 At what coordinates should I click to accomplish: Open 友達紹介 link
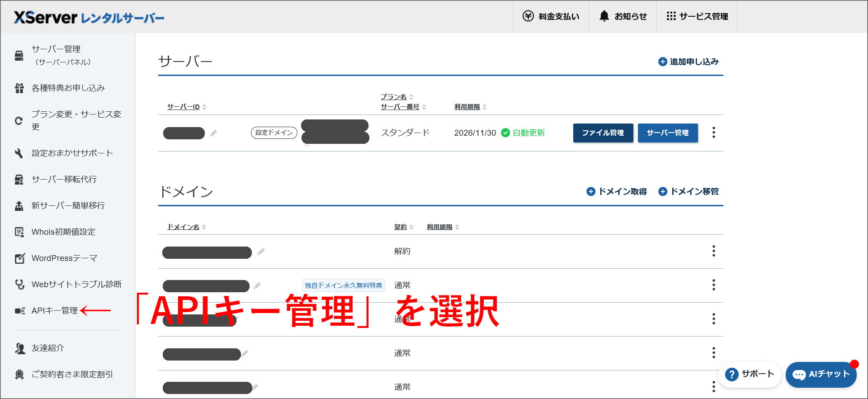[48, 348]
